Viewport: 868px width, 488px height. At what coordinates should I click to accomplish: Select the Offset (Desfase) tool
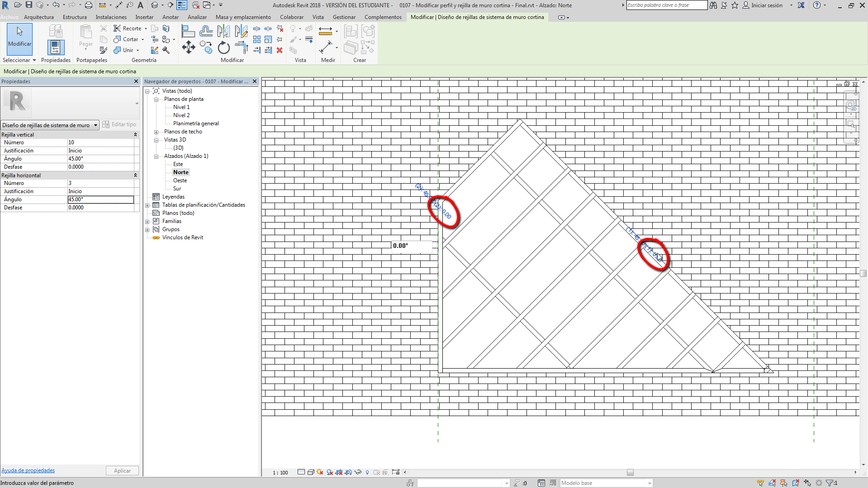(x=206, y=31)
